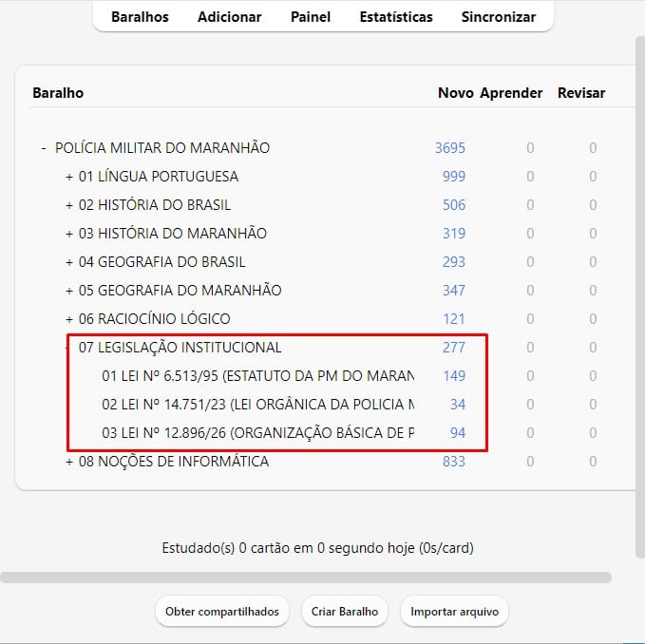Open the 06 RACIOCÍNIO LÓGICO deck
This screenshot has width=645, height=644.
tap(154, 319)
